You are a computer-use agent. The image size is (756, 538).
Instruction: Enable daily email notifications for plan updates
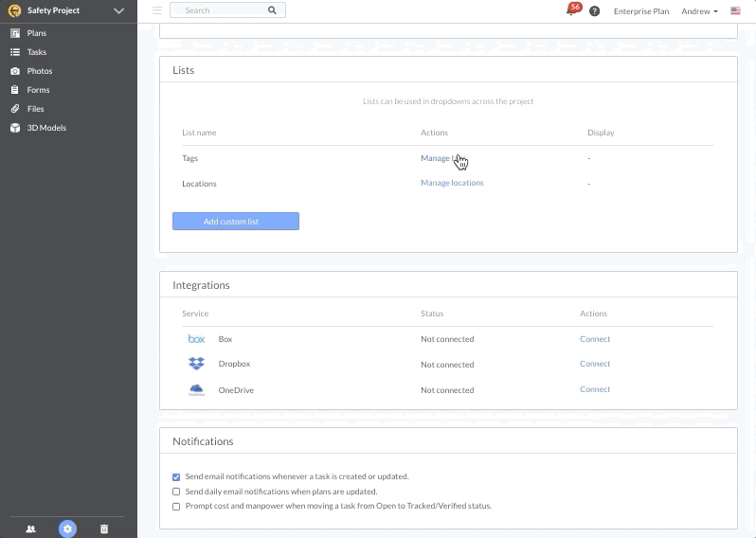tap(176, 492)
